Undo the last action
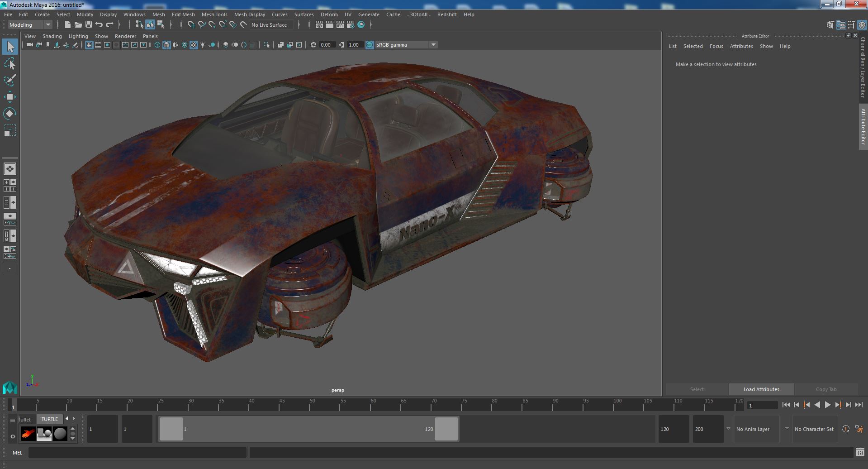 [x=99, y=25]
